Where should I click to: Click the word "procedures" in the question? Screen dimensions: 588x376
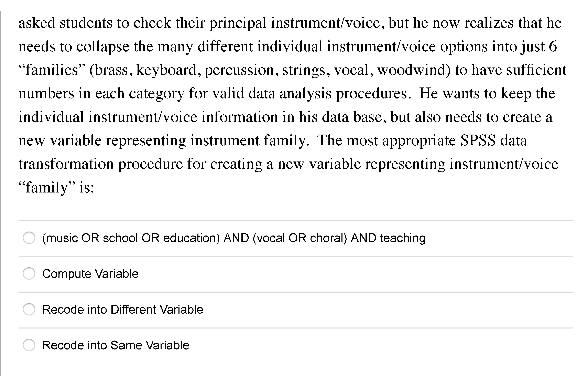coord(371,94)
